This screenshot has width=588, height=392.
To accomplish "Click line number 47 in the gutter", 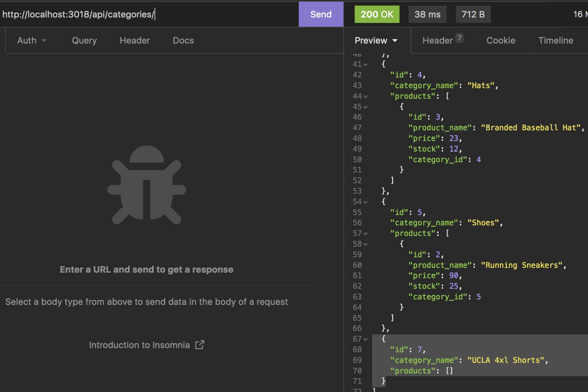I will coord(357,128).
